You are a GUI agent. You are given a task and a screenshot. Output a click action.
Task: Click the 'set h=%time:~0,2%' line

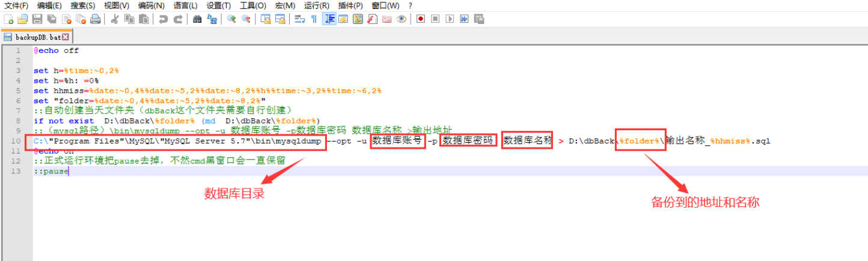(76, 71)
